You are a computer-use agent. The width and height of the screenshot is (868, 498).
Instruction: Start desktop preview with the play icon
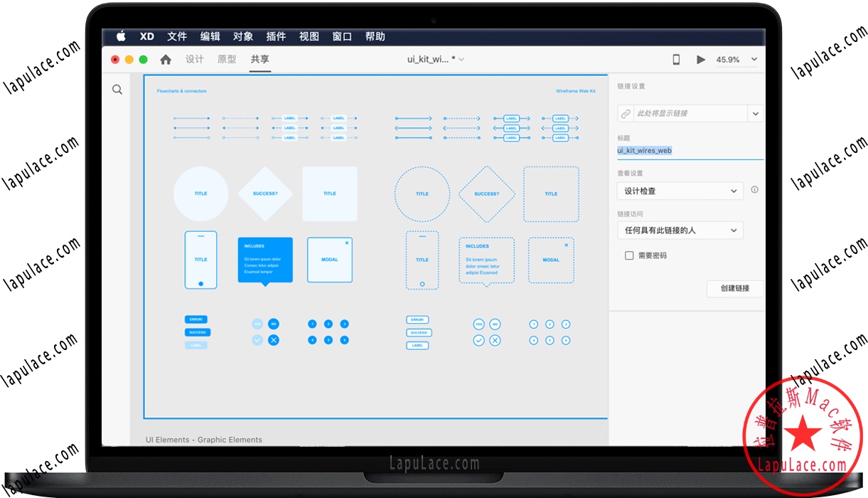click(700, 59)
